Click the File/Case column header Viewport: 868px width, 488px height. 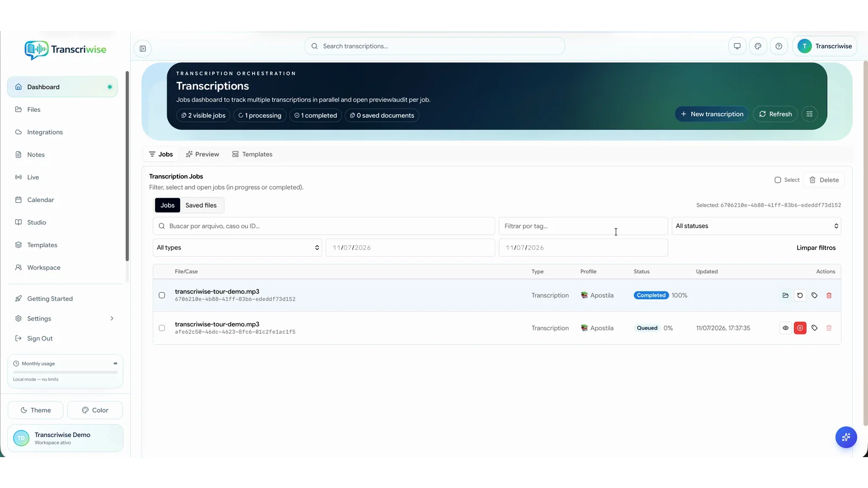coord(186,272)
